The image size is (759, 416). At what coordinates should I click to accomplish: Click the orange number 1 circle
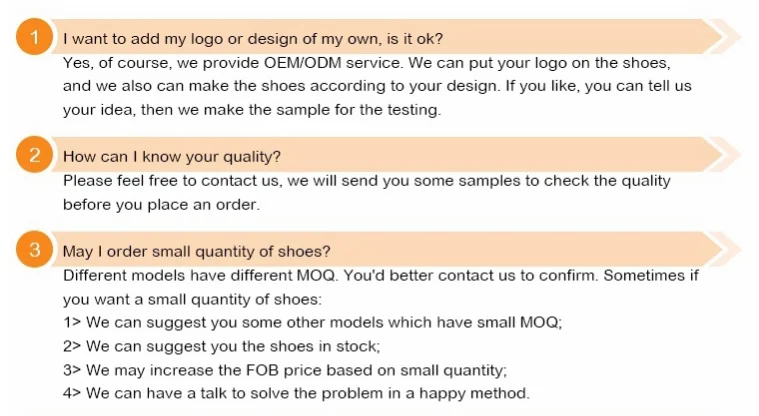click(34, 37)
